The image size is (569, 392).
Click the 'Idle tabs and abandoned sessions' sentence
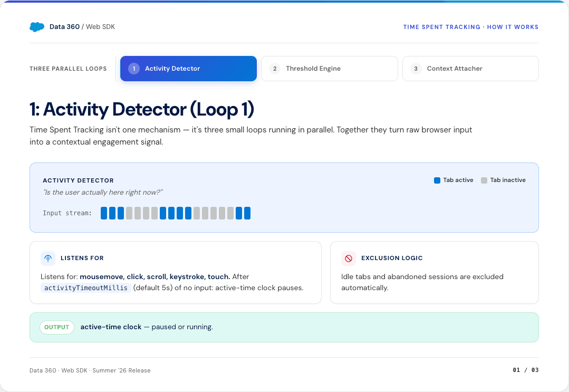[x=422, y=282]
